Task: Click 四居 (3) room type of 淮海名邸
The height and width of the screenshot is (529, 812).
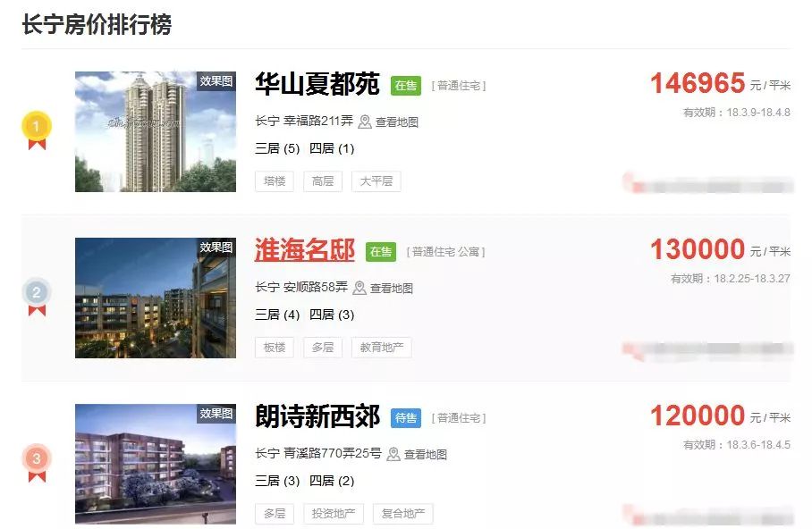Action: [x=332, y=315]
